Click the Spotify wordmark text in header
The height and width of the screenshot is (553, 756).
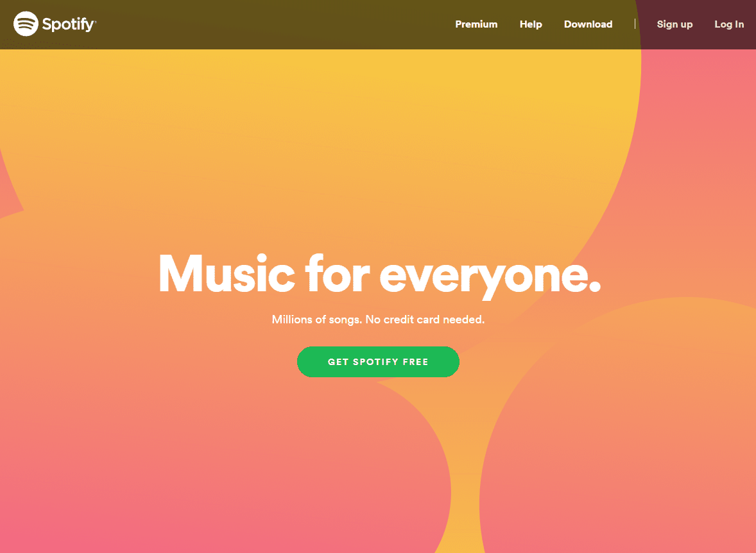pyautogui.click(x=69, y=24)
